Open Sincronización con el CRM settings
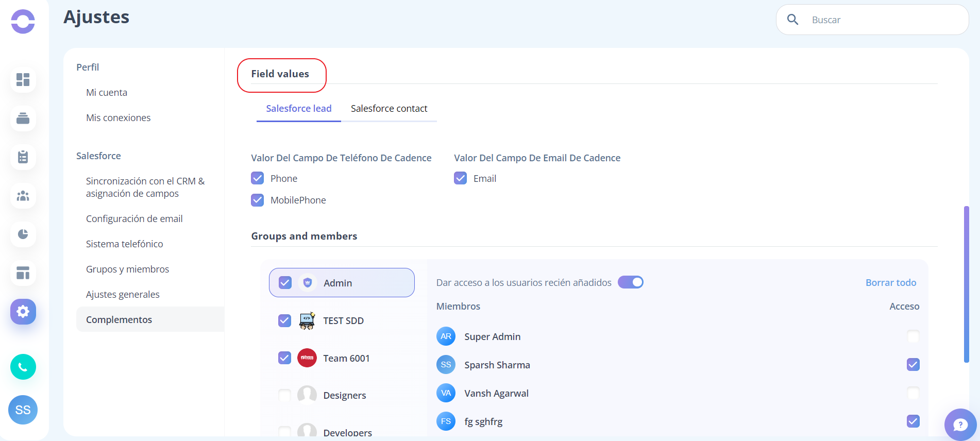Image resolution: width=980 pixels, height=441 pixels. coord(145,188)
